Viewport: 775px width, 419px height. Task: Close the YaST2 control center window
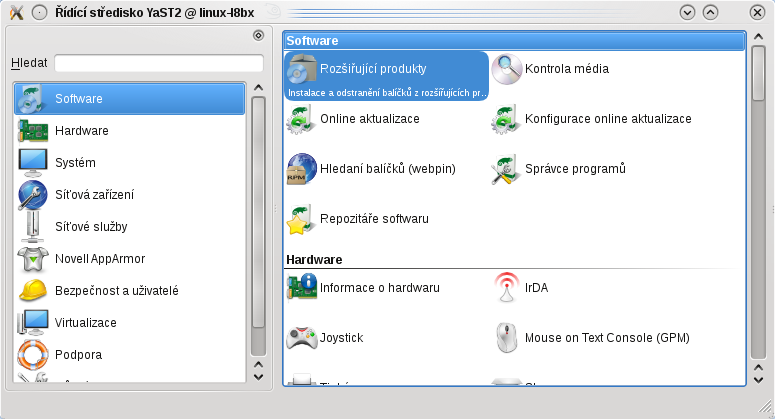[x=757, y=12]
